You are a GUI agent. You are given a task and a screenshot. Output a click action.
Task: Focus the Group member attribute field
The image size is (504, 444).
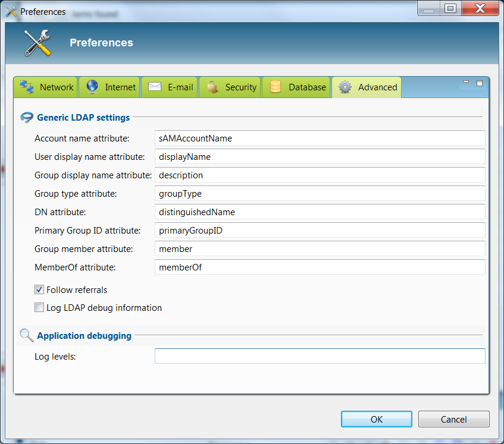pos(320,249)
